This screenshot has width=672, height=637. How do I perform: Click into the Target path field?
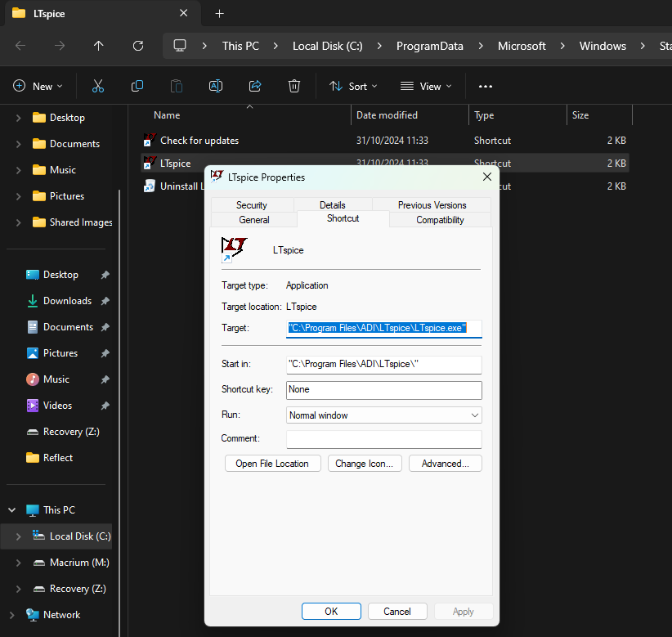[x=383, y=329]
